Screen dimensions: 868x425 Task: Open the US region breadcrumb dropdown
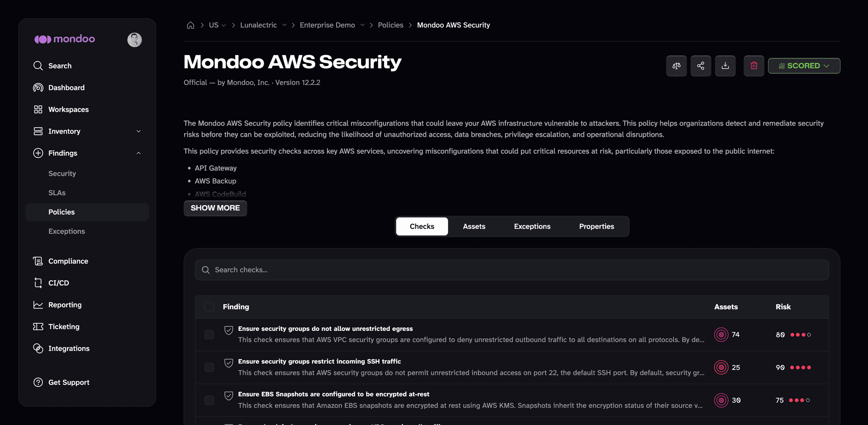coord(217,25)
